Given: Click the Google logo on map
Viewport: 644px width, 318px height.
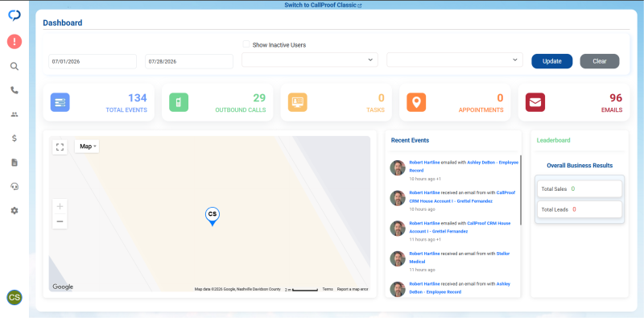Looking at the screenshot, I should tap(63, 287).
